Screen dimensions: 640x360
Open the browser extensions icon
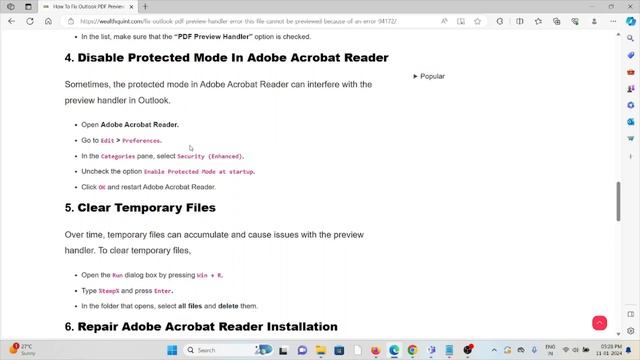coord(500,21)
